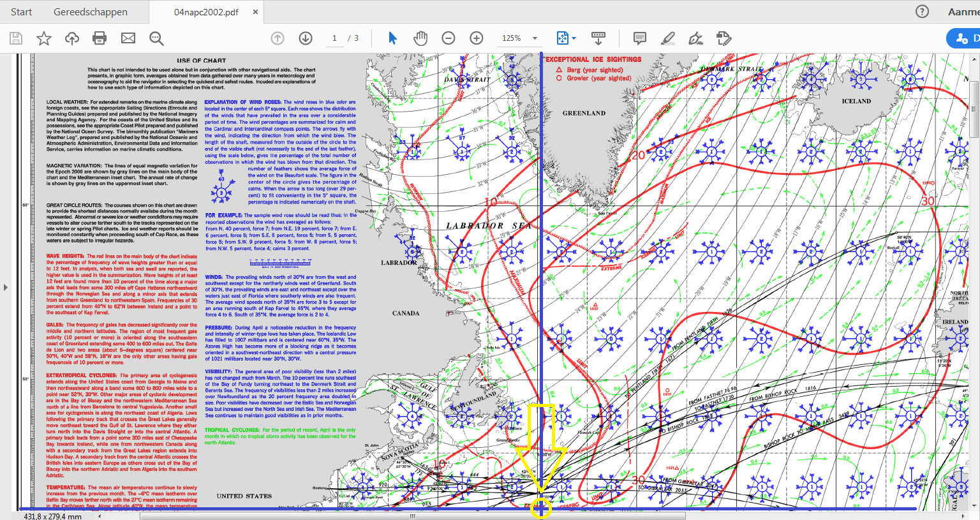980x520 pixels.
Task: Click the CANADA label on the map
Action: [x=406, y=313]
